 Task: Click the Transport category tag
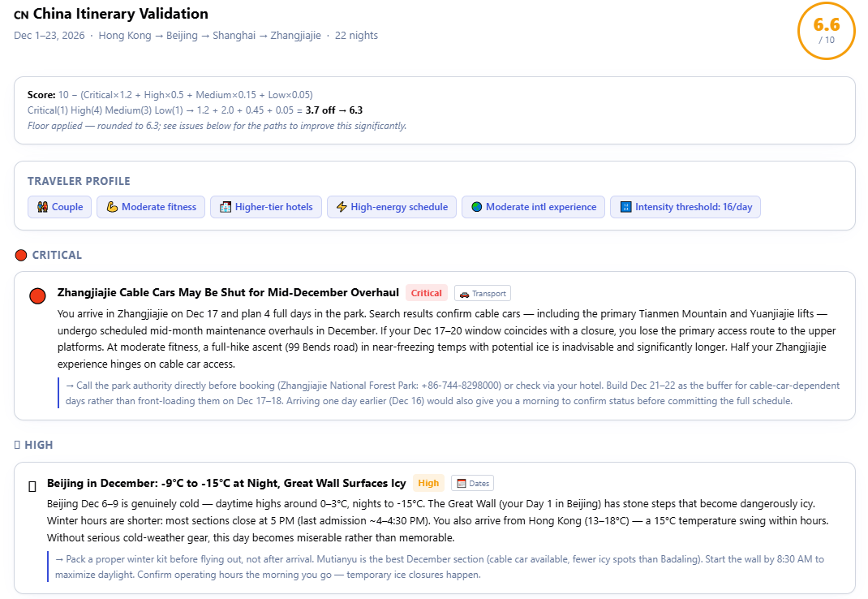(x=483, y=293)
